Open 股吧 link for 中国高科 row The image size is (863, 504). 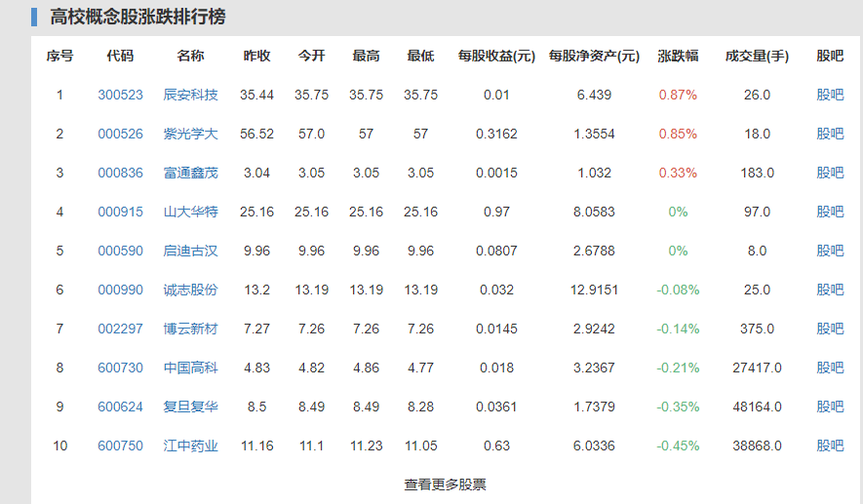tap(830, 368)
